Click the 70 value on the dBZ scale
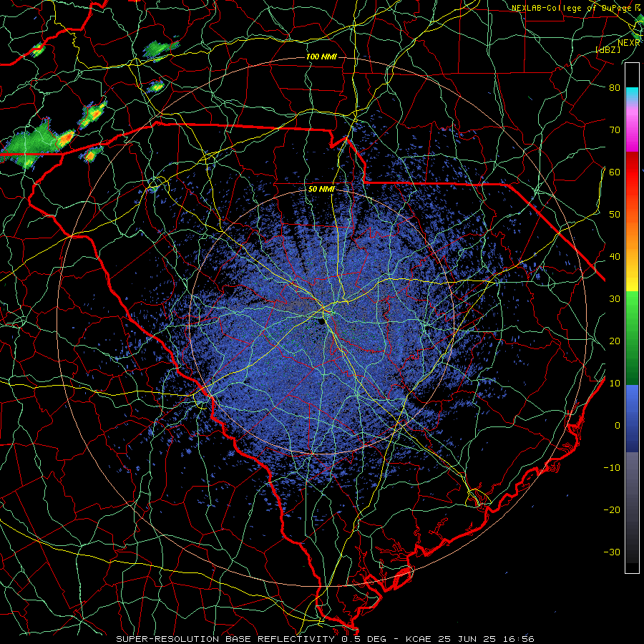Screen dimensions: 644x644 pos(615,130)
